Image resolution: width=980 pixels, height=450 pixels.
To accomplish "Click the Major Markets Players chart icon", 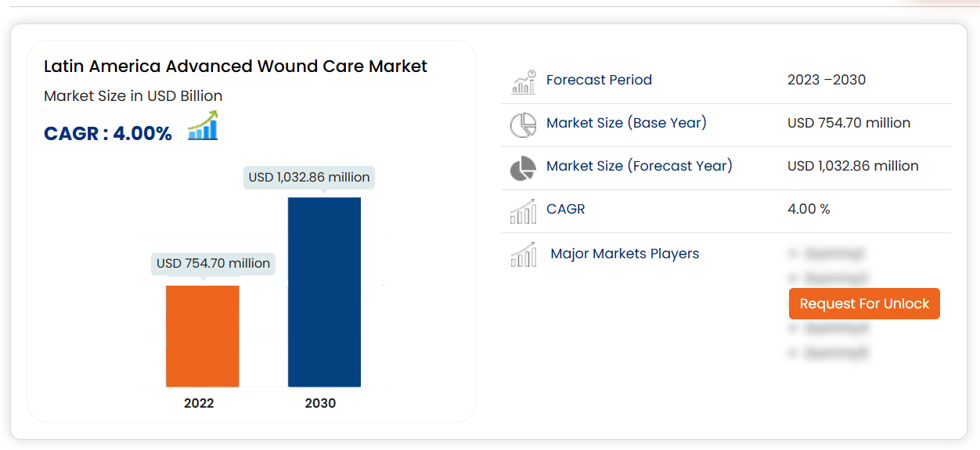I will [524, 254].
